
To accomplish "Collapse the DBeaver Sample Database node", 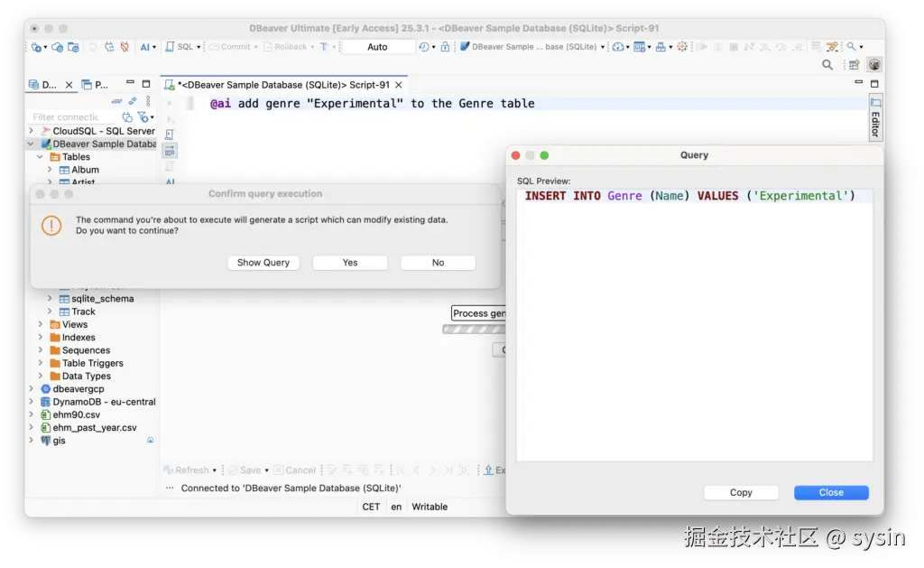I will tap(32, 144).
